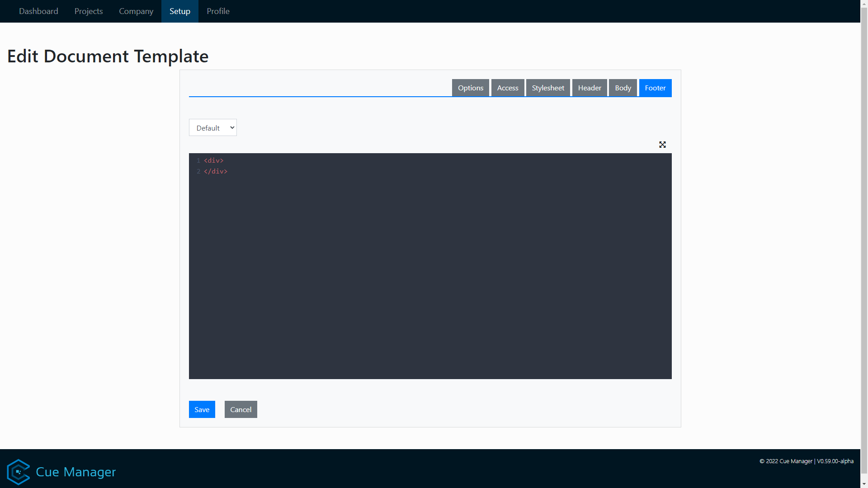Go to the Company section
Screen dimensions: 868x488
click(x=136, y=11)
